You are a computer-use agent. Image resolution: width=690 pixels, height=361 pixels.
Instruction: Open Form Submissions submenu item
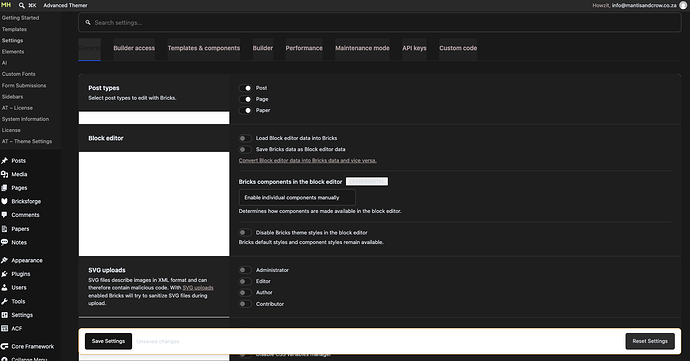(24, 86)
